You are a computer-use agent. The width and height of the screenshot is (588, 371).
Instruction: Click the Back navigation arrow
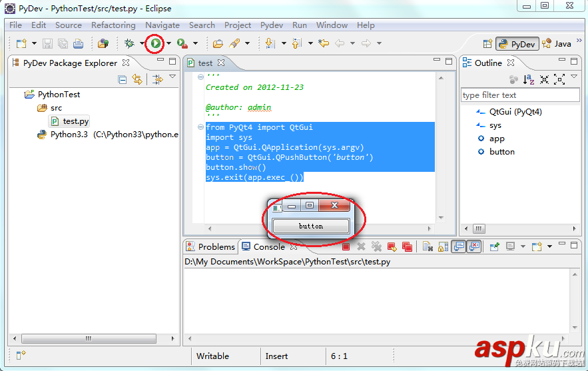click(340, 43)
